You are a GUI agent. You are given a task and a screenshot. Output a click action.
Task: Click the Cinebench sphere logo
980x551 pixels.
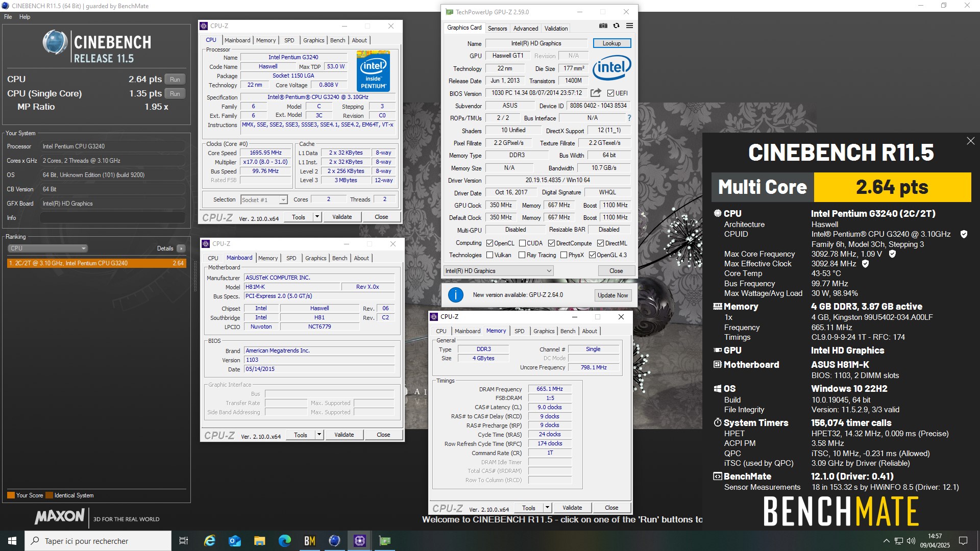click(55, 42)
